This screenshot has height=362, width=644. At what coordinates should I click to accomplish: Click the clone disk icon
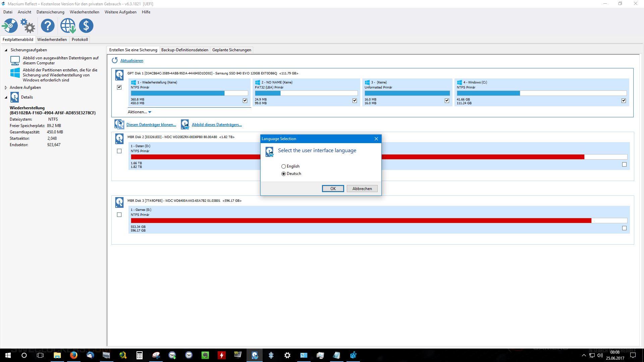[x=119, y=124]
